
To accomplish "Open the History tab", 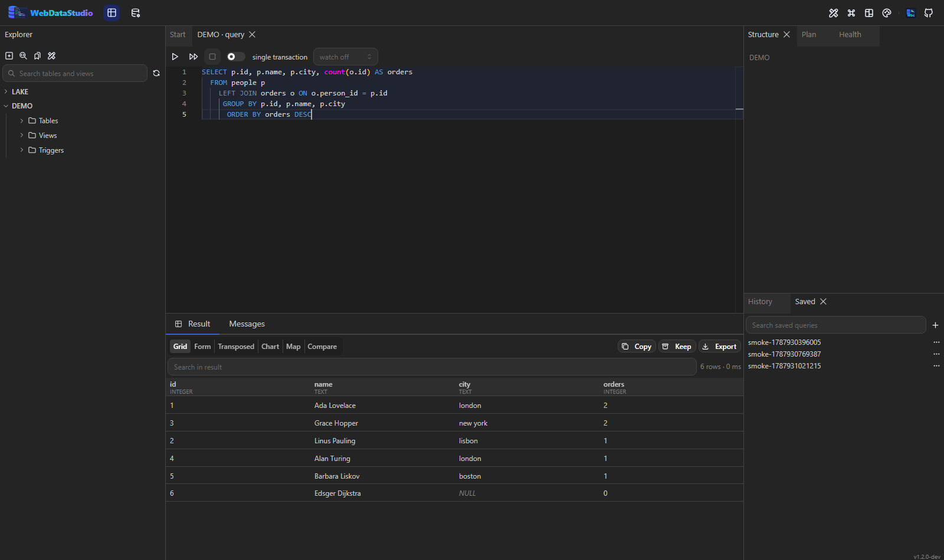I will pos(760,302).
